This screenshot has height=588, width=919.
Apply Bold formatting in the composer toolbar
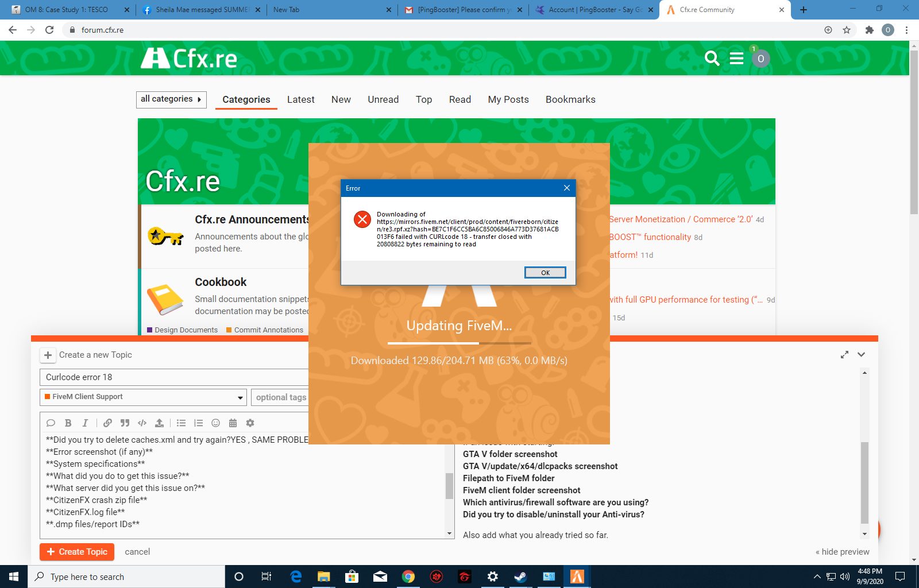click(68, 423)
